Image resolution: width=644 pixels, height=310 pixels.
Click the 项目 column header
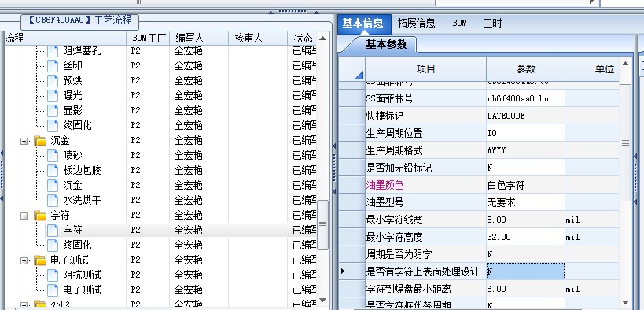(x=425, y=68)
